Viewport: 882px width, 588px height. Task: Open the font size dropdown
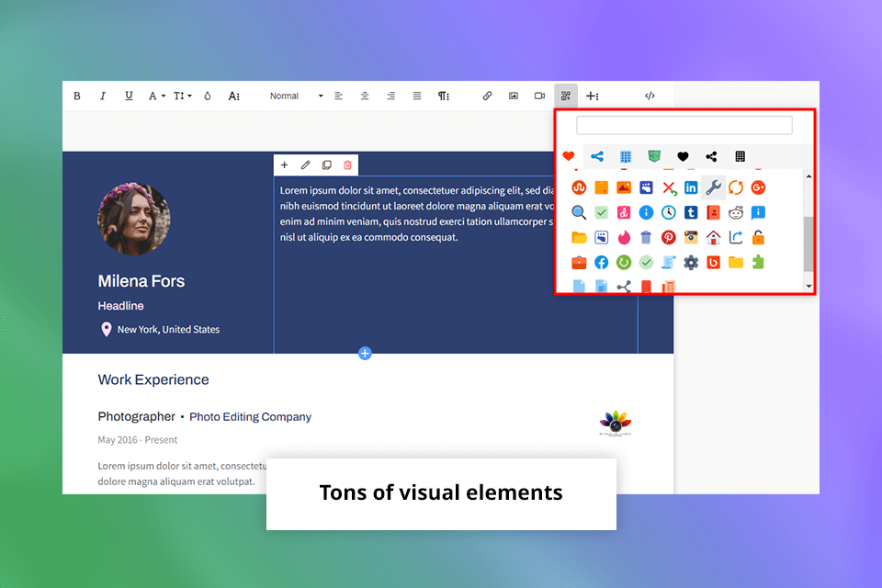(x=182, y=96)
